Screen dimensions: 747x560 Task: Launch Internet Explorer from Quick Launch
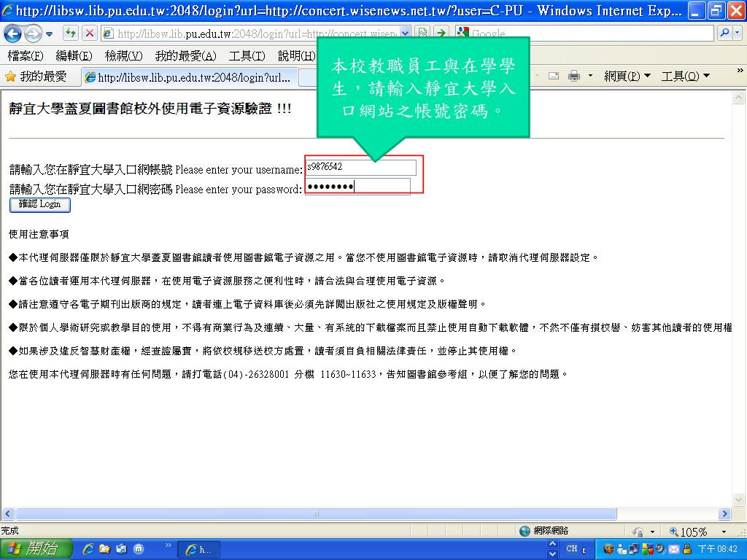(88, 549)
